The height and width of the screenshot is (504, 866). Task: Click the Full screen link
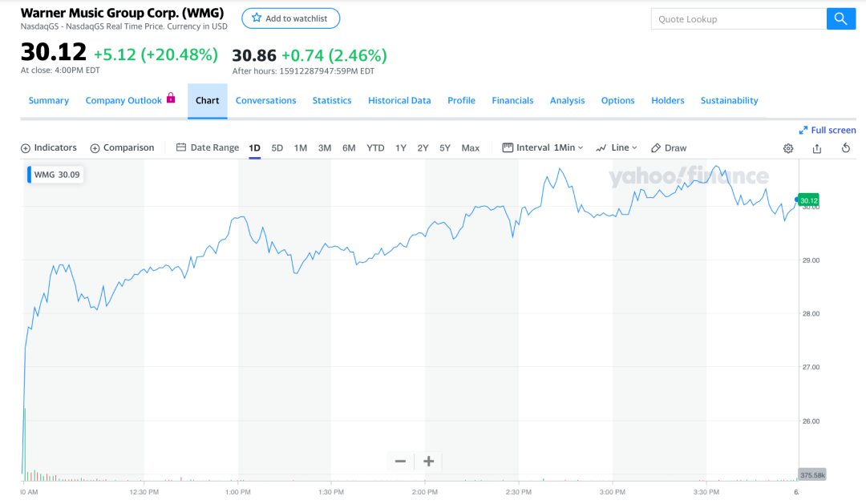coord(833,131)
